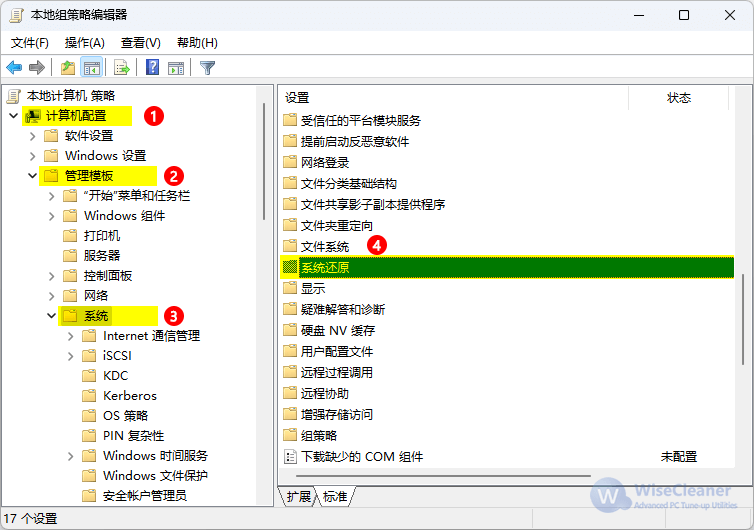
Task: Click the 状态 column header
Action: [x=679, y=98]
